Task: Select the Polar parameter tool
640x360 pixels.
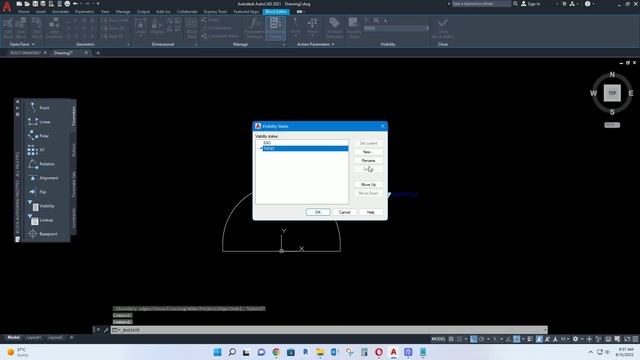Action: [38, 136]
